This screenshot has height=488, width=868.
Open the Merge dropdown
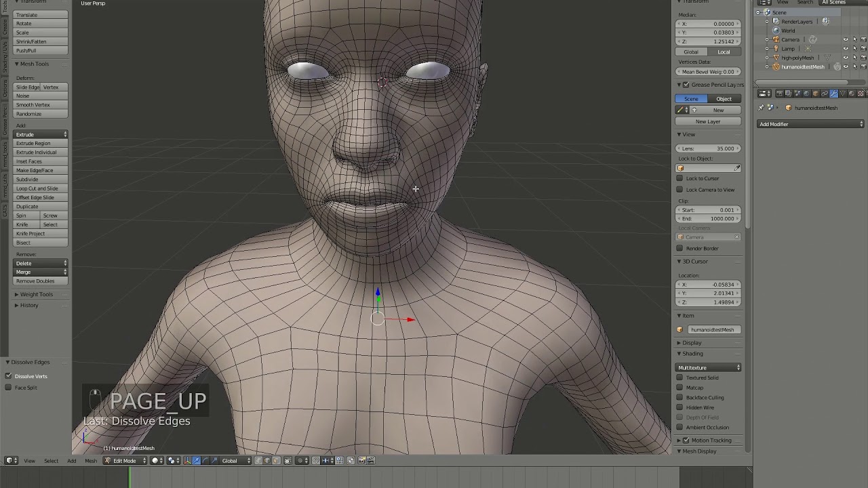click(x=41, y=272)
